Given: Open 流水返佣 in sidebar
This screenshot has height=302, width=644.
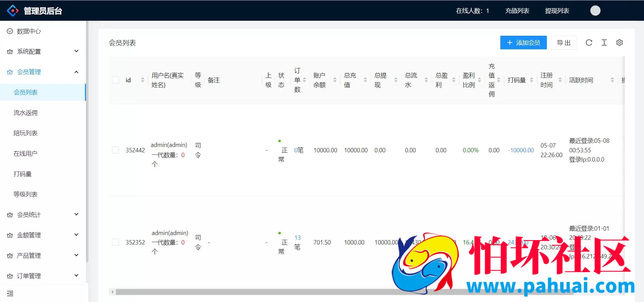Looking at the screenshot, I should tap(25, 113).
